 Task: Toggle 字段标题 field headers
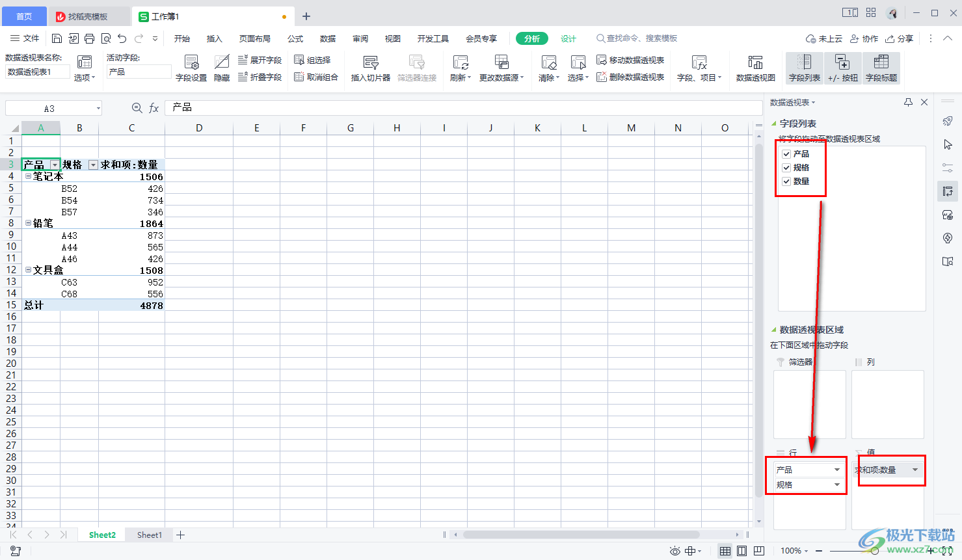(881, 68)
